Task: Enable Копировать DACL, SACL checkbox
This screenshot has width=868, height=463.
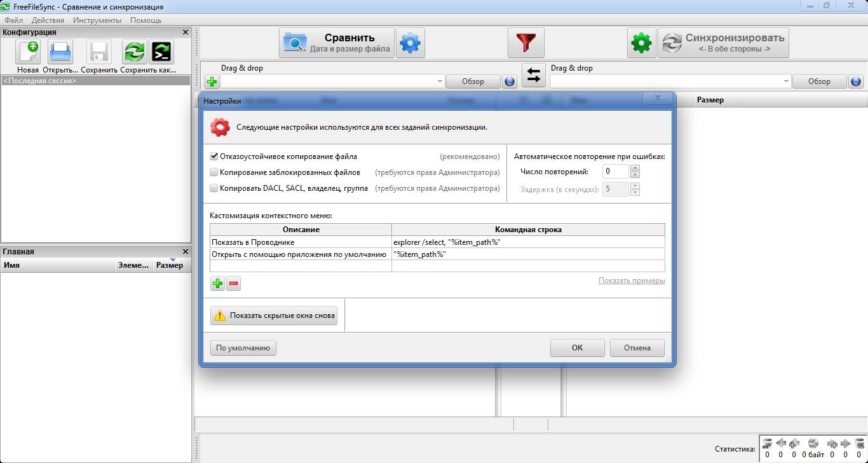Action: point(214,188)
